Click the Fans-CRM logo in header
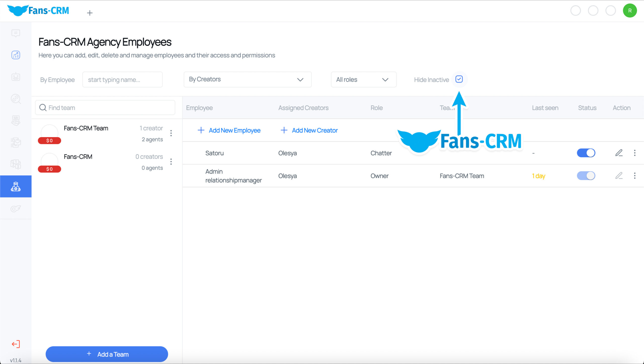The width and height of the screenshot is (644, 364). (x=38, y=11)
